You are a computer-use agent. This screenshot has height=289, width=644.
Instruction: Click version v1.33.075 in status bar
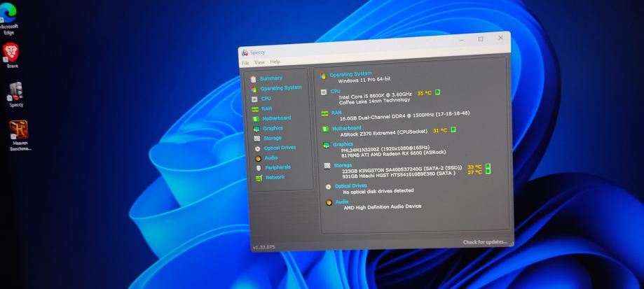tap(264, 247)
